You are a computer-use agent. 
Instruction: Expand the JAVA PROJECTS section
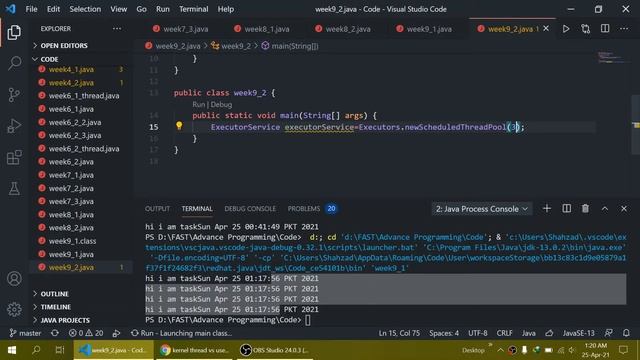[65, 320]
